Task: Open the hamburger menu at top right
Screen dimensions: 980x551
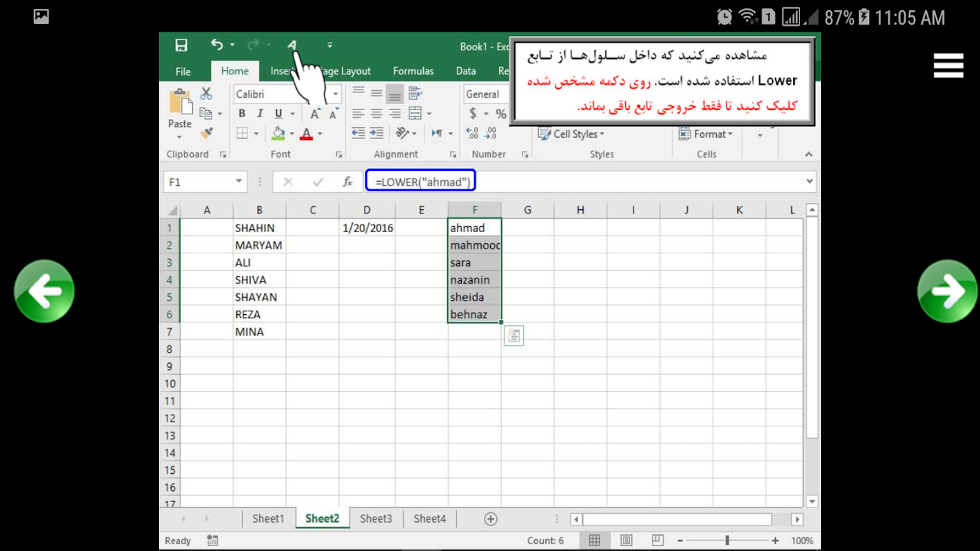Action: 948,66
